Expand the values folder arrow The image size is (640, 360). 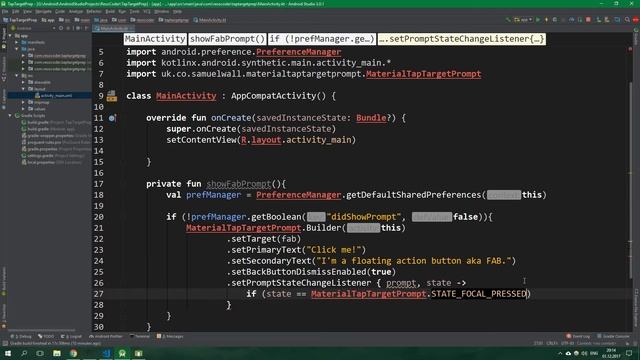pos(23,109)
